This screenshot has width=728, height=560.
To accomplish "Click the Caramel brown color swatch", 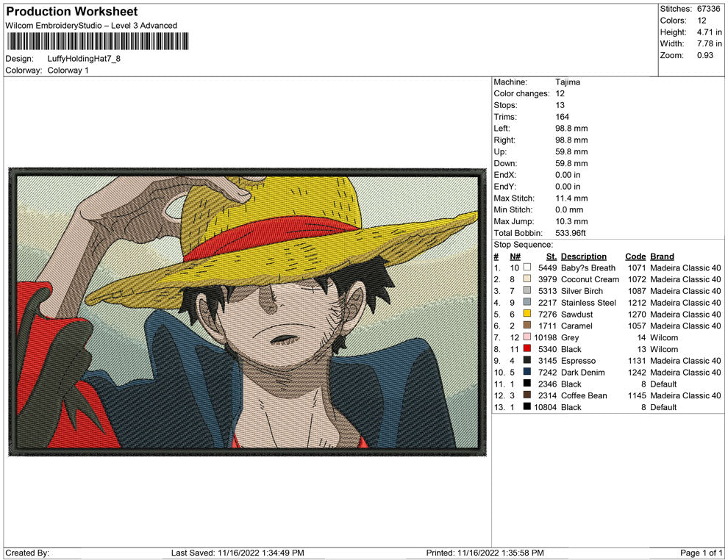I will coord(527,326).
